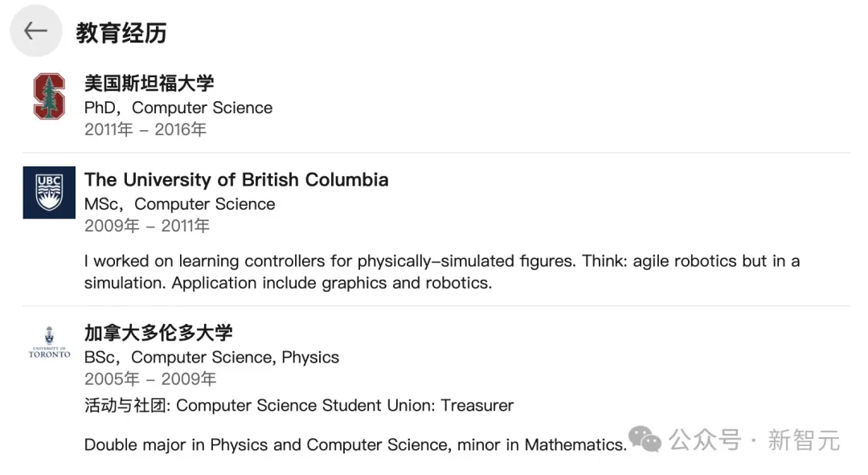Select the 教育经历 page title
Image resolution: width=868 pixels, height=475 pixels.
(x=121, y=33)
